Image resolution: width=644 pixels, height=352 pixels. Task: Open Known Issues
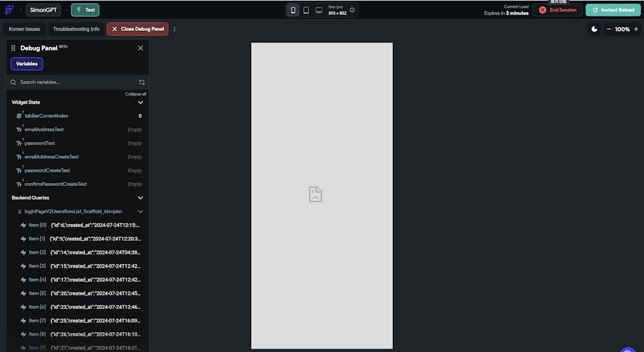coord(24,29)
